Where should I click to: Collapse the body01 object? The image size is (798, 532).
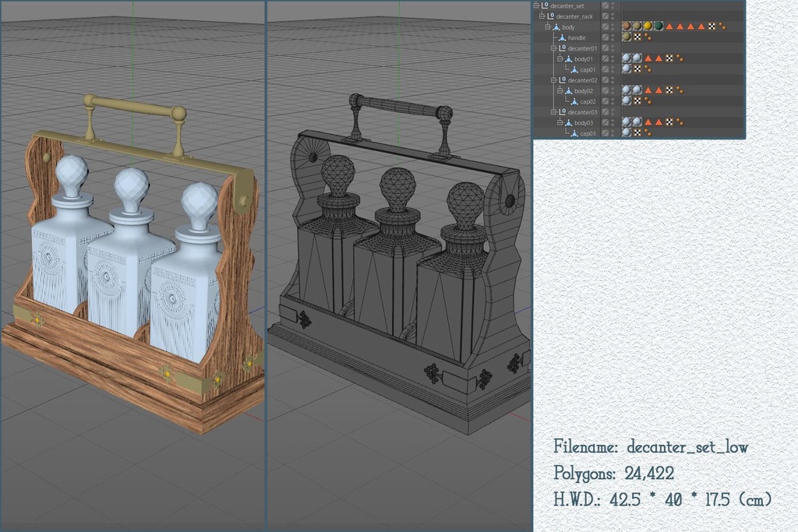tap(560, 59)
